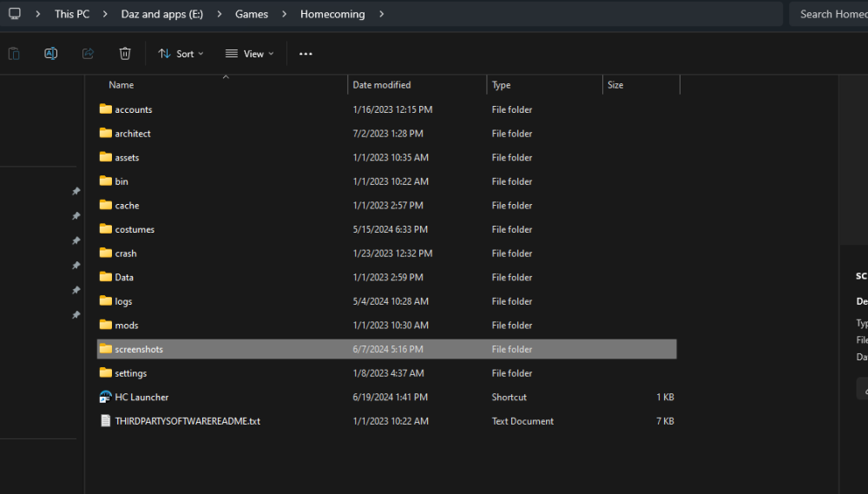Viewport: 868px width, 494px height.
Task: Expand the chevron after Homecoming in the address bar
Action: [x=381, y=14]
